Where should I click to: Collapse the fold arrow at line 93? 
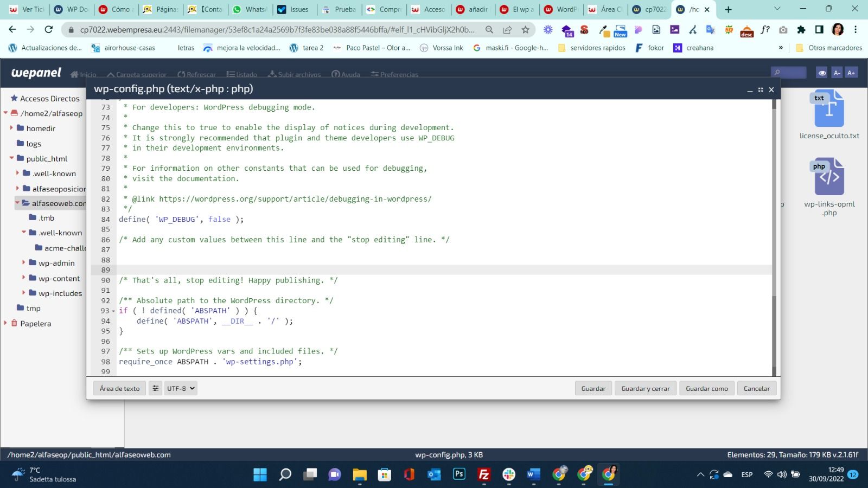pyautogui.click(x=113, y=311)
